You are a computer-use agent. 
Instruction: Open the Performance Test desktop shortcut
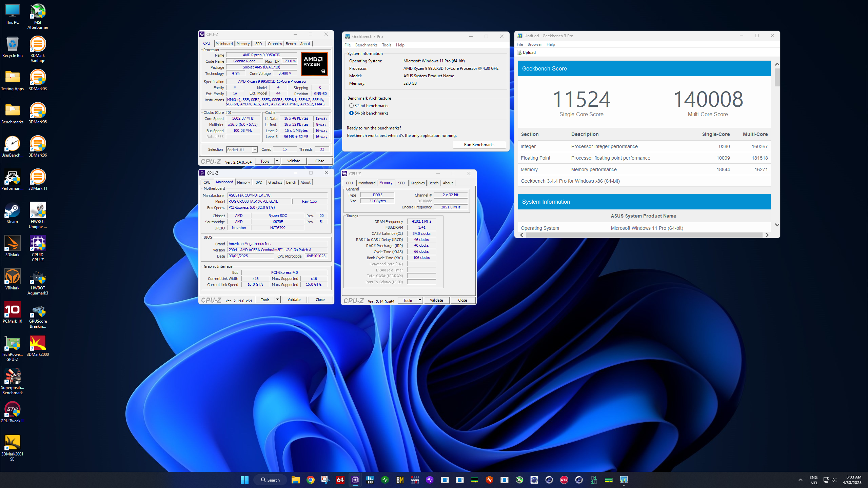coord(12,180)
